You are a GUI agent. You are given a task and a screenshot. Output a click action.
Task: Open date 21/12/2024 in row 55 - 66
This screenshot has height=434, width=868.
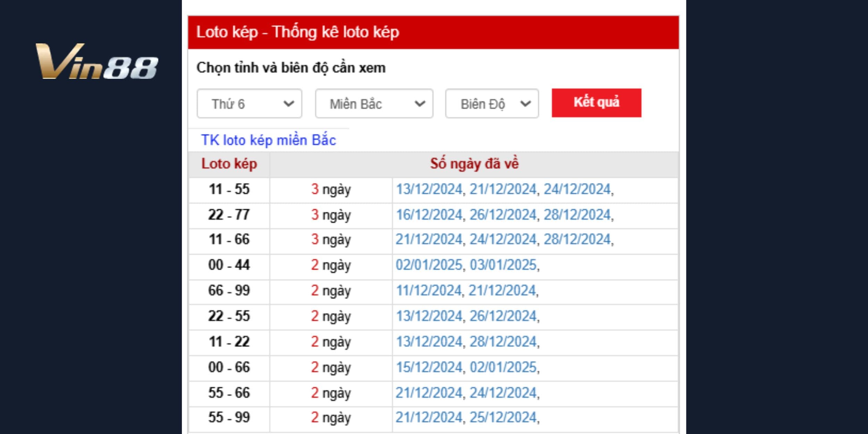[429, 393]
